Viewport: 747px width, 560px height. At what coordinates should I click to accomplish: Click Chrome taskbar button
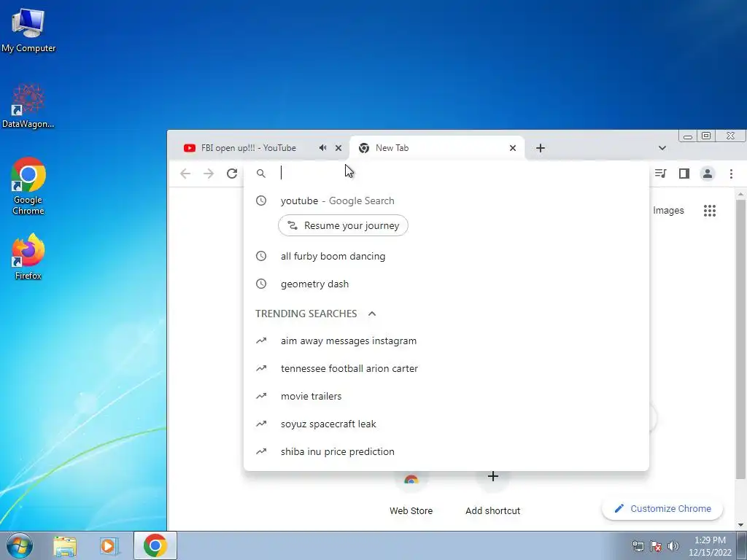155,545
